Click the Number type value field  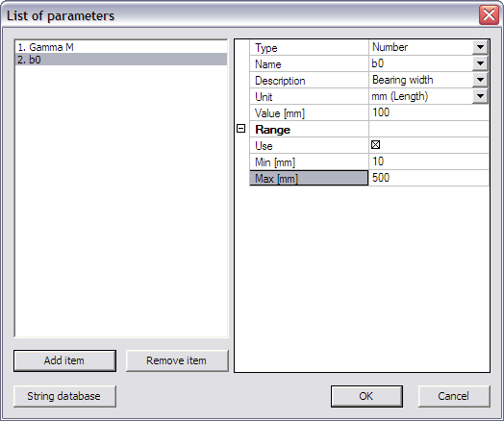[x=421, y=47]
